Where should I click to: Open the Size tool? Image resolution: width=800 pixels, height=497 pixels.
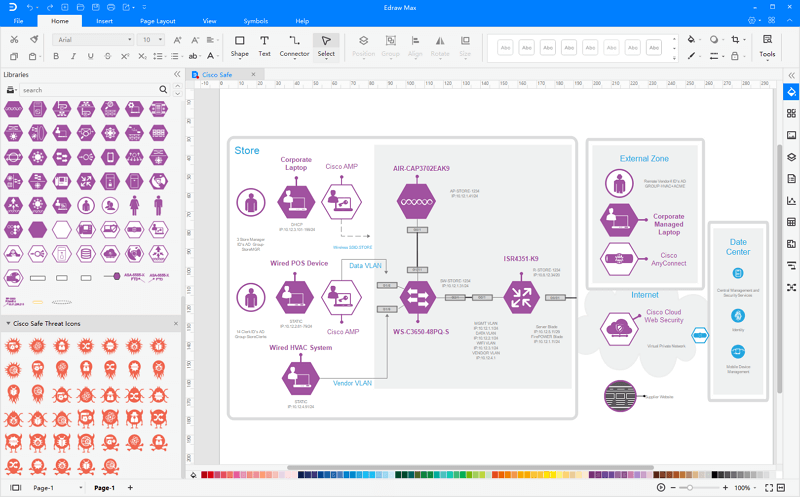(465, 46)
